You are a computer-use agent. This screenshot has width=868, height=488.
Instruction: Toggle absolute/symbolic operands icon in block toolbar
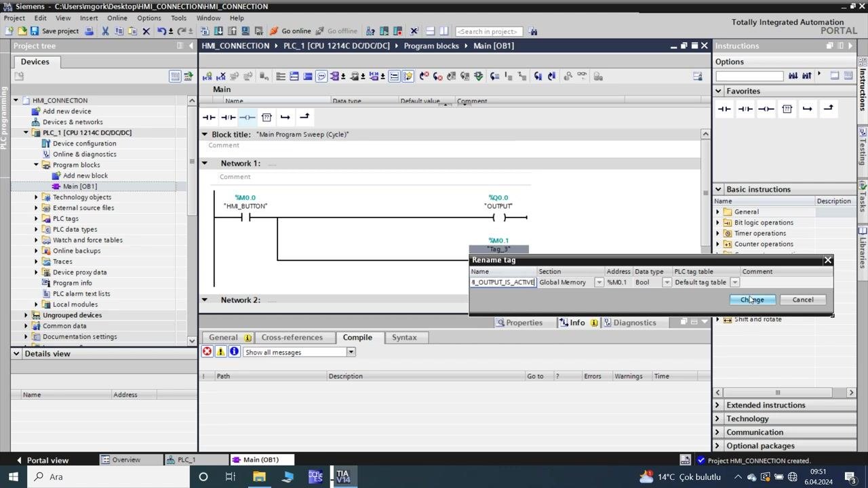[x=335, y=77]
